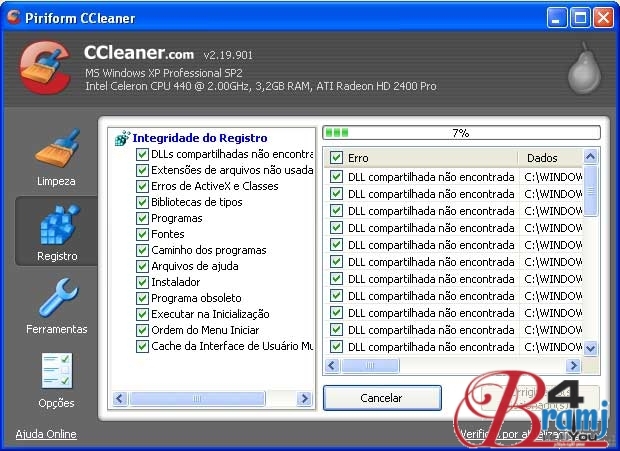The image size is (620, 451).
Task: Toggle Executar na Inicialização checkbox
Action: click(x=142, y=314)
